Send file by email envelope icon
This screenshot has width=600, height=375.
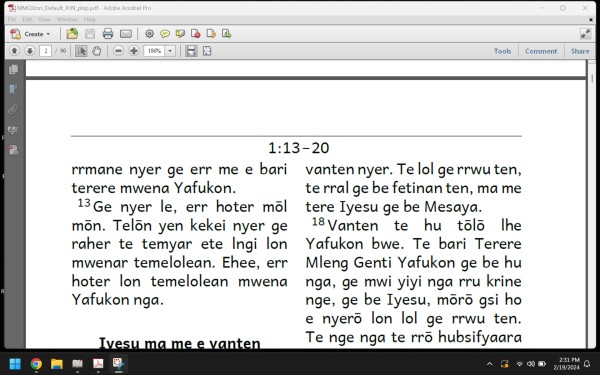[126, 34]
